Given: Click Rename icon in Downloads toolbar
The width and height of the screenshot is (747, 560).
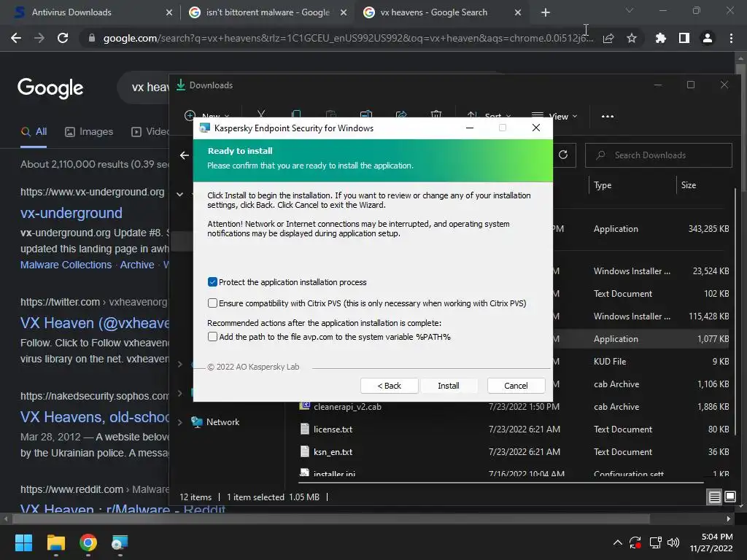Looking at the screenshot, I should (366, 114).
